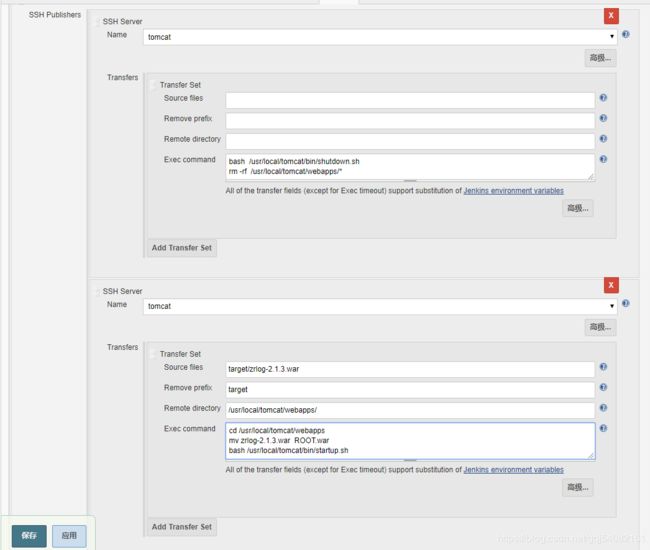Open help for first SSH Server Name
Image resolution: width=650 pixels, height=550 pixels.
pyautogui.click(x=626, y=34)
